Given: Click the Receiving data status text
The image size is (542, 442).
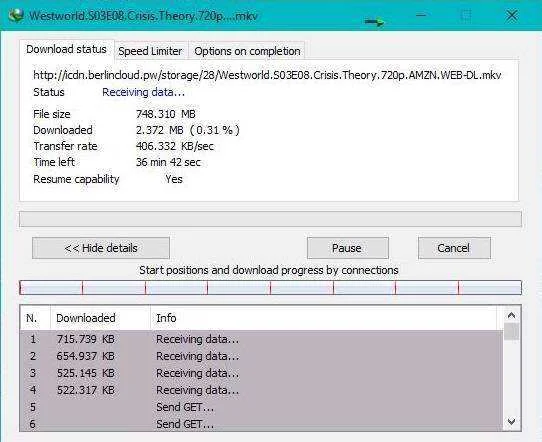Looking at the screenshot, I should 143,92.
